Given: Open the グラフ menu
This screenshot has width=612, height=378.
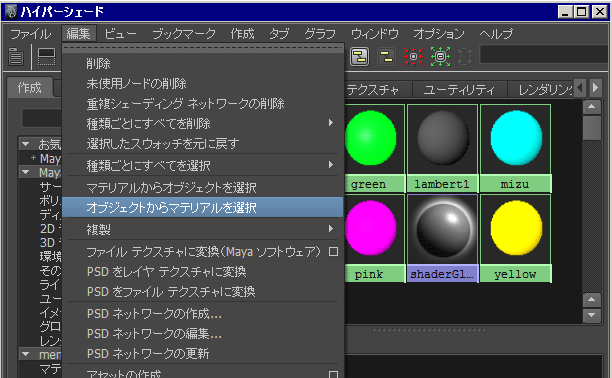Looking at the screenshot, I should click(320, 34).
